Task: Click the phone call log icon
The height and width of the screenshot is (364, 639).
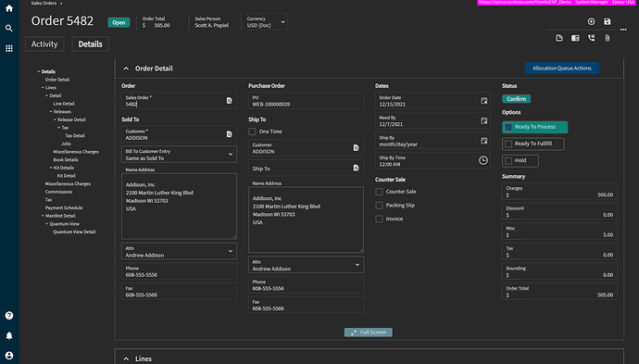Action: click(x=592, y=38)
